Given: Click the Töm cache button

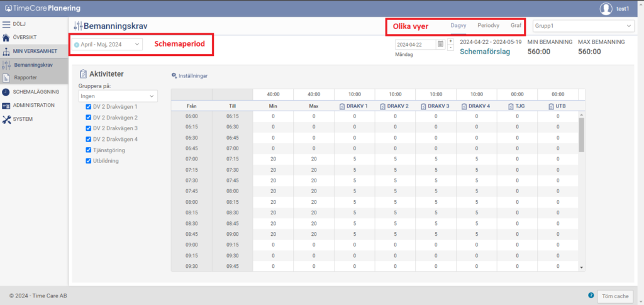Looking at the screenshot, I should coord(615,296).
